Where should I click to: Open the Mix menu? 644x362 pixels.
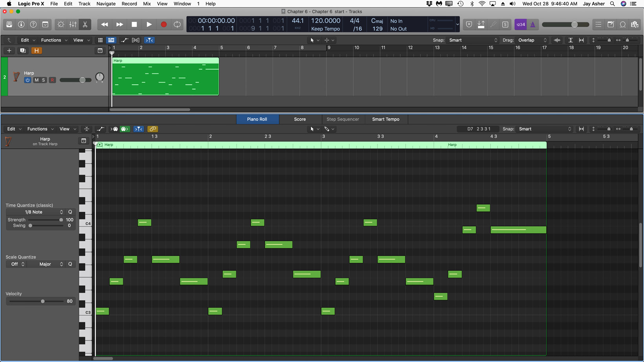pos(147,4)
